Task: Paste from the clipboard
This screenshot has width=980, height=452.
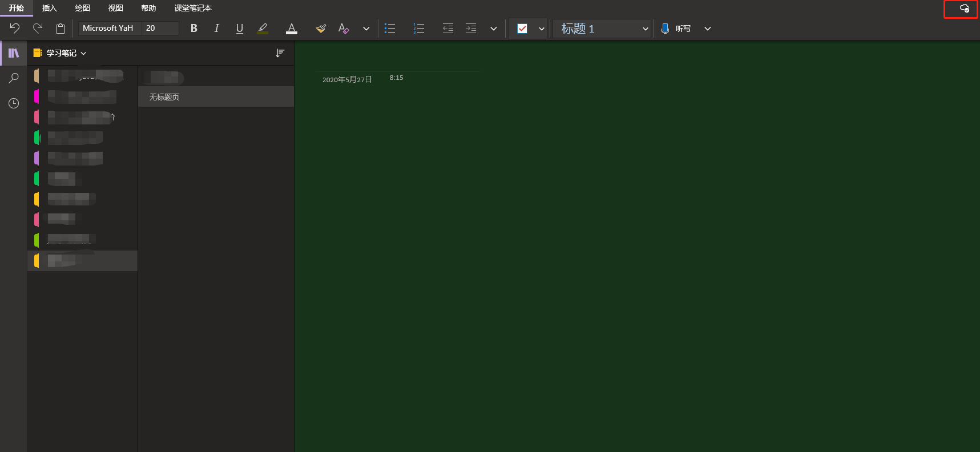Action: (x=61, y=29)
